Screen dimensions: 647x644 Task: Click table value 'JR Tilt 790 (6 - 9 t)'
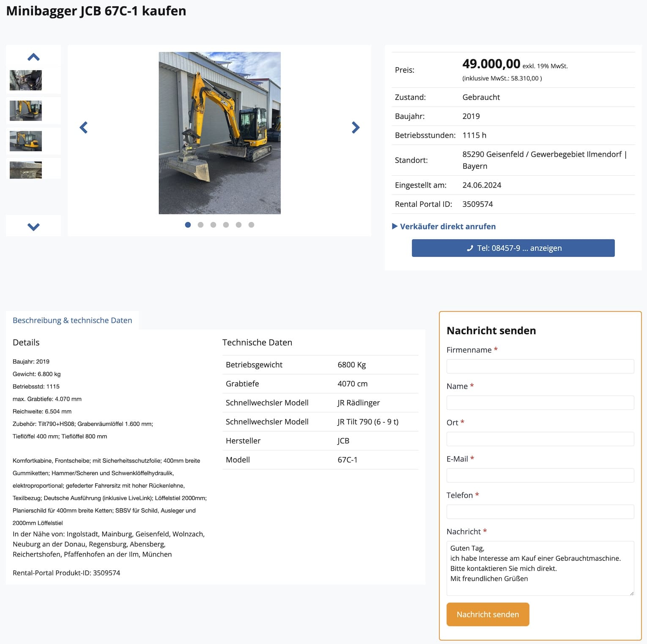(x=367, y=422)
